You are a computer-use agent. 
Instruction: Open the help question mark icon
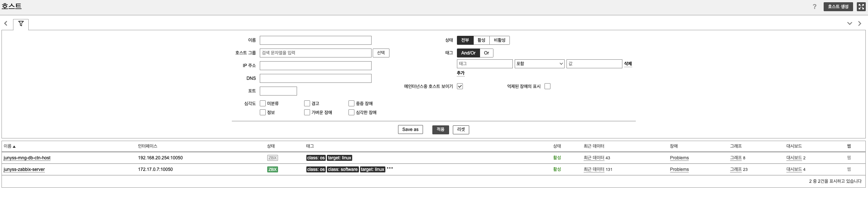point(814,7)
